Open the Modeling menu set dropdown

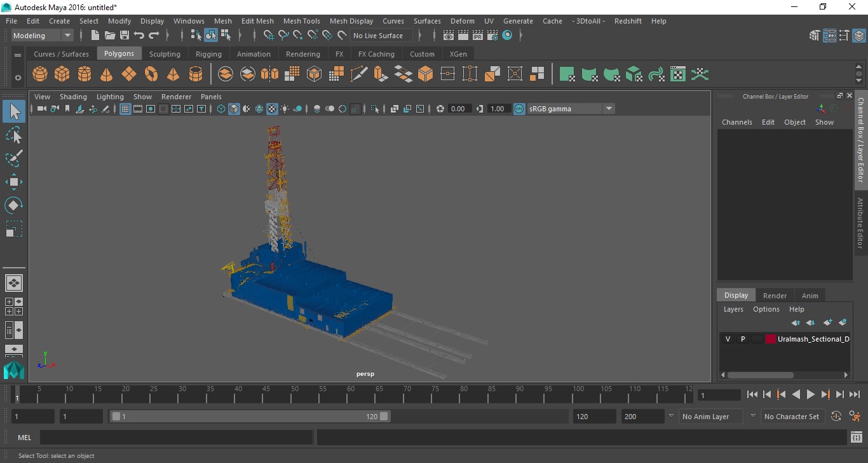coord(43,36)
